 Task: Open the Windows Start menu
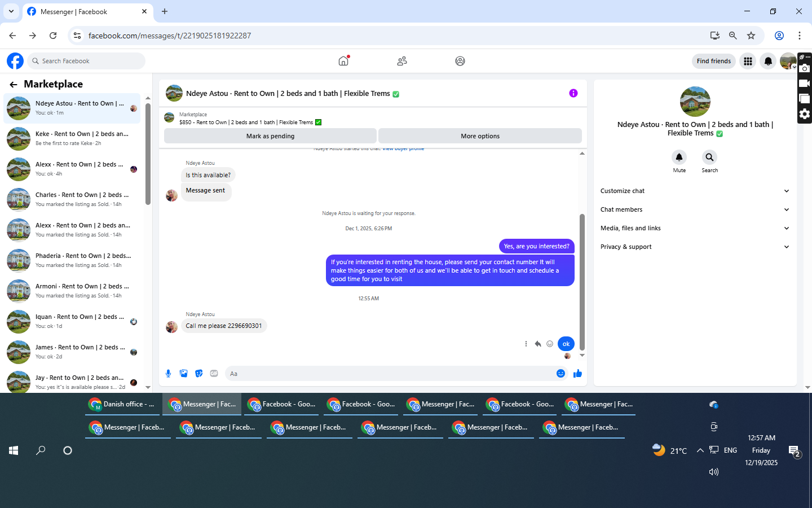14,450
